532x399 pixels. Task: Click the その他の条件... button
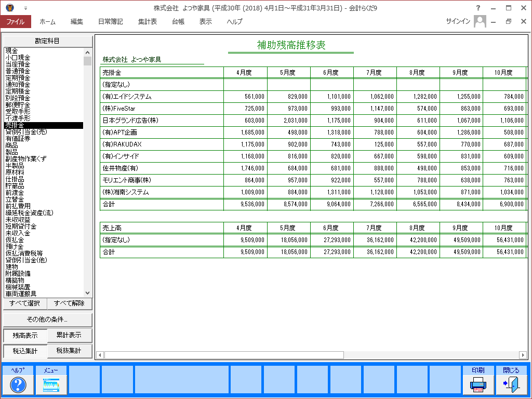point(47,320)
